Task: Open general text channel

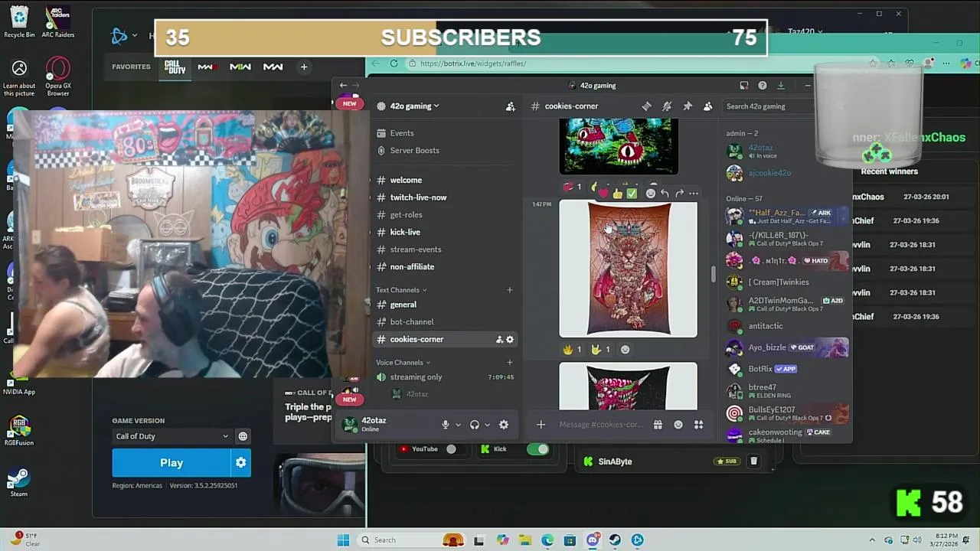Action: pos(403,305)
